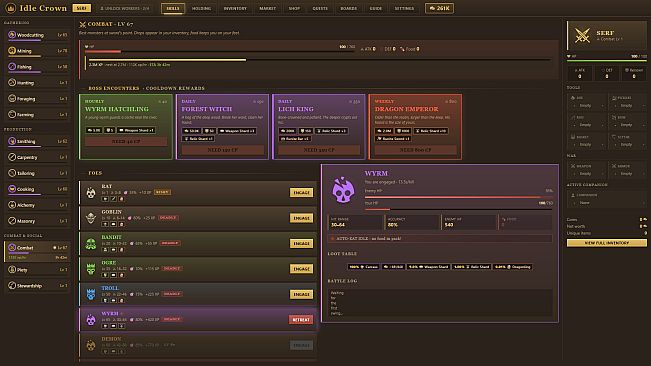Click the Idle Crown logo icon
The image size is (651, 366).
click(11, 8)
